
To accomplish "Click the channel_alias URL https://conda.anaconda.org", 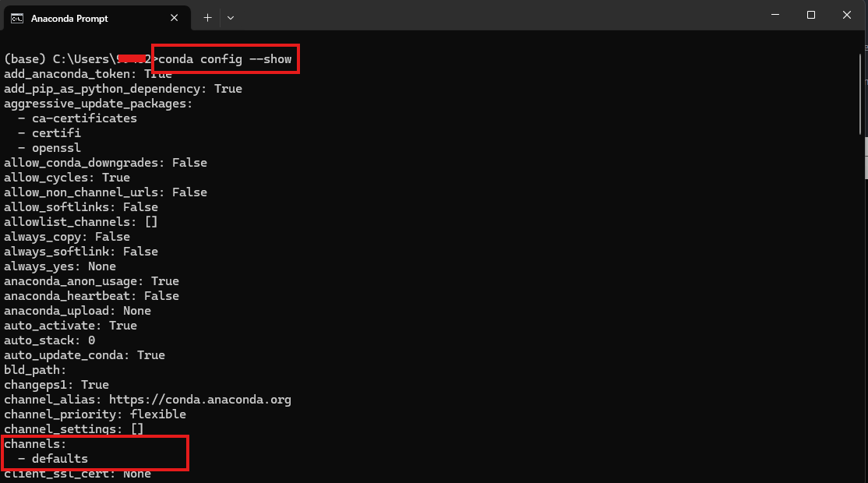I will [199, 400].
